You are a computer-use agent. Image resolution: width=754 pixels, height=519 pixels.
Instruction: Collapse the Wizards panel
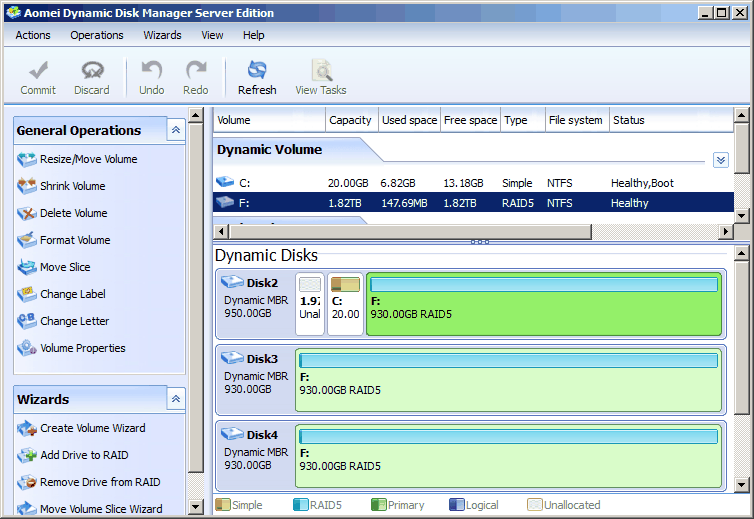176,399
